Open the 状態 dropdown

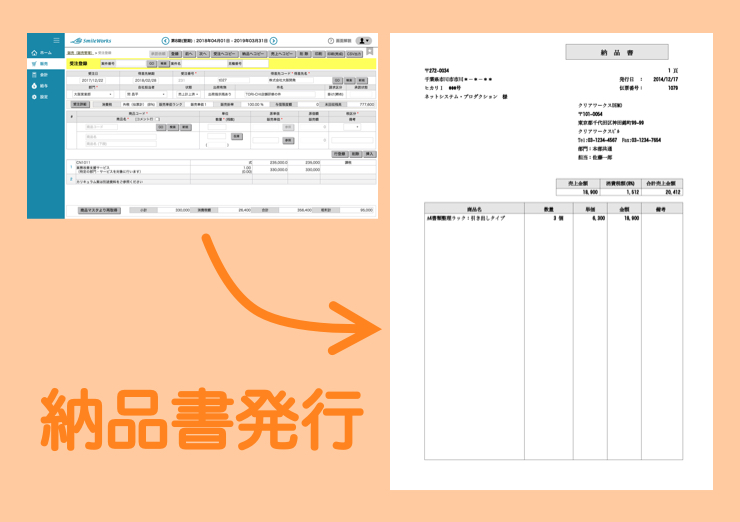click(x=188, y=94)
